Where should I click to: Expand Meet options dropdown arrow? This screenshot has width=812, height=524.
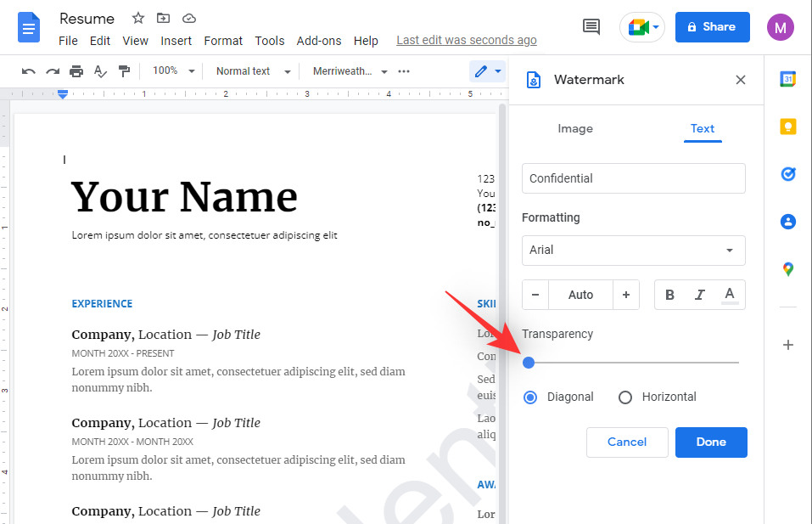[x=656, y=27]
